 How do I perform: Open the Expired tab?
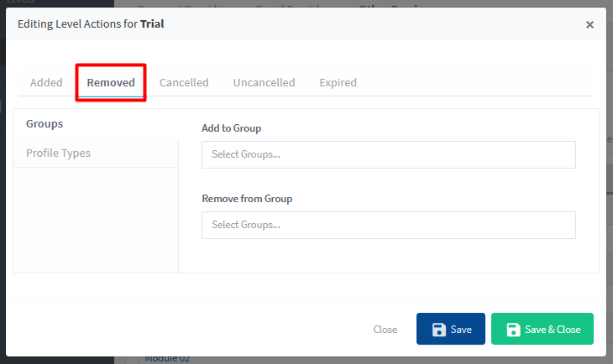coord(338,82)
